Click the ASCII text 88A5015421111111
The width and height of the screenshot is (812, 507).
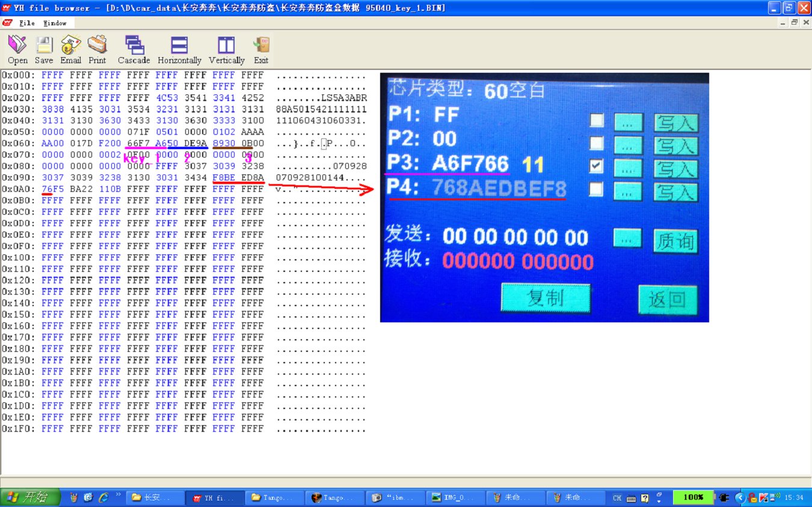(x=321, y=109)
